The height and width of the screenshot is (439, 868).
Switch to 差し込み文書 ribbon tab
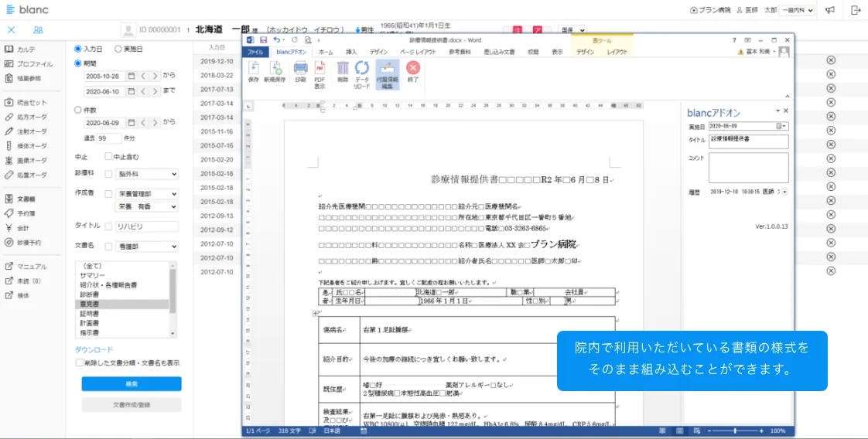point(499,52)
